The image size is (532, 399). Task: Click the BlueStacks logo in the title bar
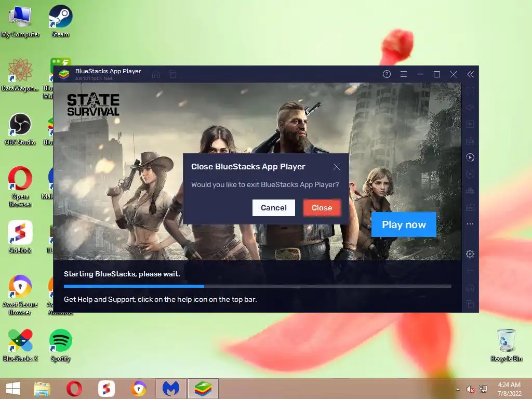[x=64, y=74]
